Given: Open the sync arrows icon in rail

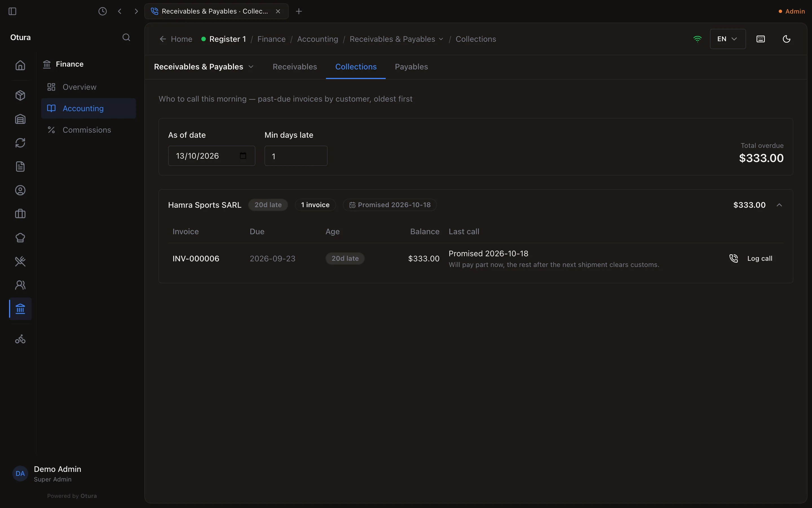Looking at the screenshot, I should click(x=20, y=143).
